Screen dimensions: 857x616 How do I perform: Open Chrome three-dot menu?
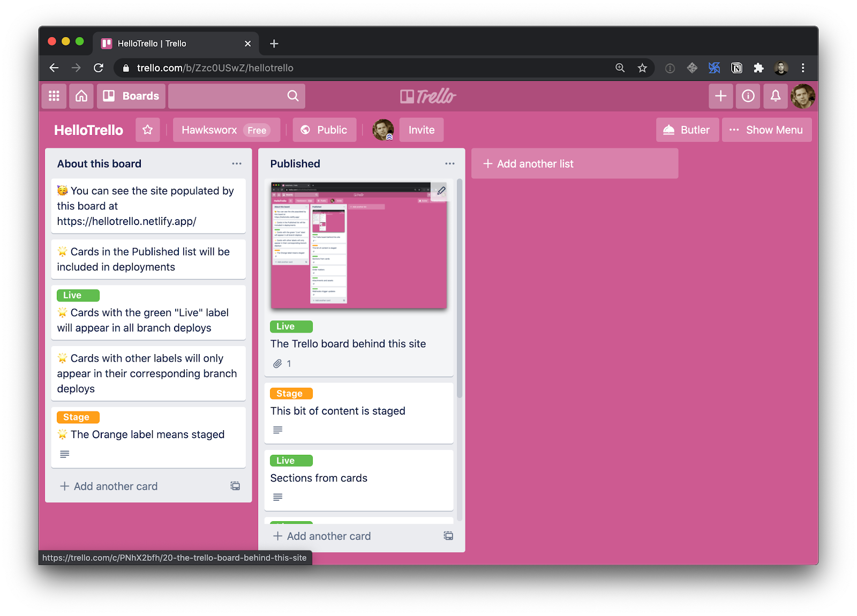tap(803, 68)
